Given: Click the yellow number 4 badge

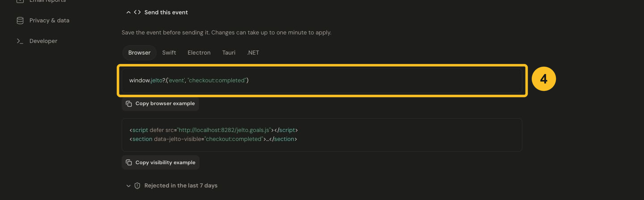Looking at the screenshot, I should 543,80.
